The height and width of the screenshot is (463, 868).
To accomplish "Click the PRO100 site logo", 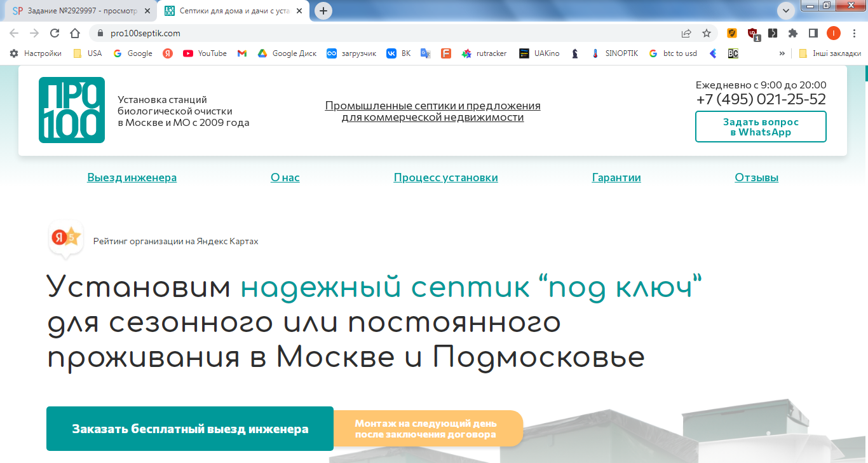I will tap(72, 110).
